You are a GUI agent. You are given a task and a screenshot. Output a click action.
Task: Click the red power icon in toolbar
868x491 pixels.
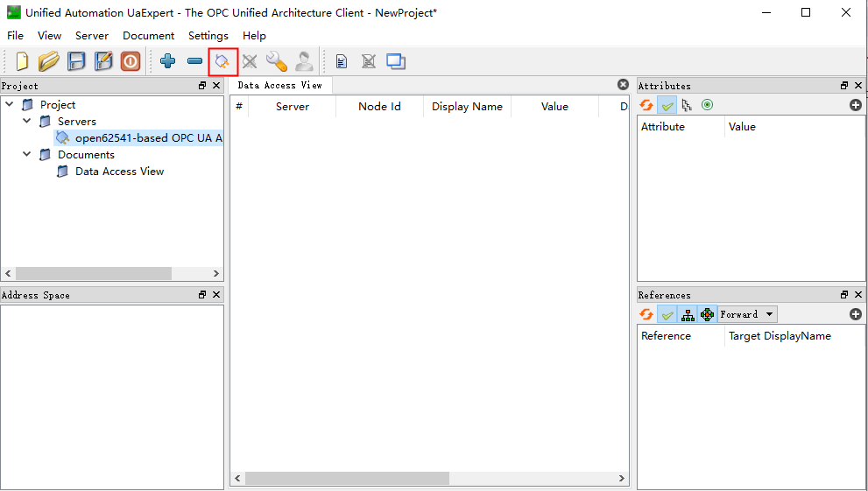(131, 61)
